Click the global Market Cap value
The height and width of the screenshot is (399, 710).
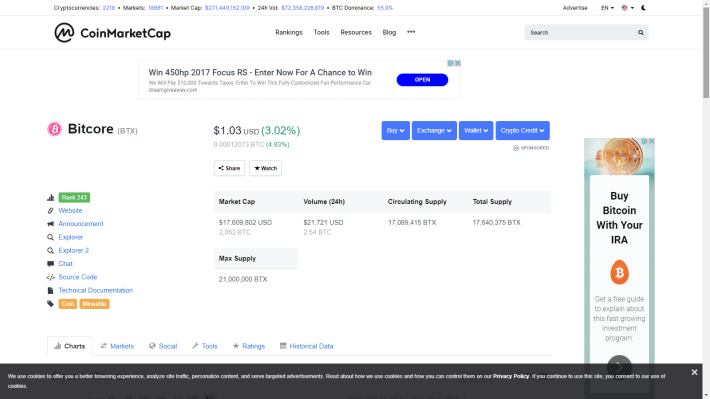coord(227,8)
